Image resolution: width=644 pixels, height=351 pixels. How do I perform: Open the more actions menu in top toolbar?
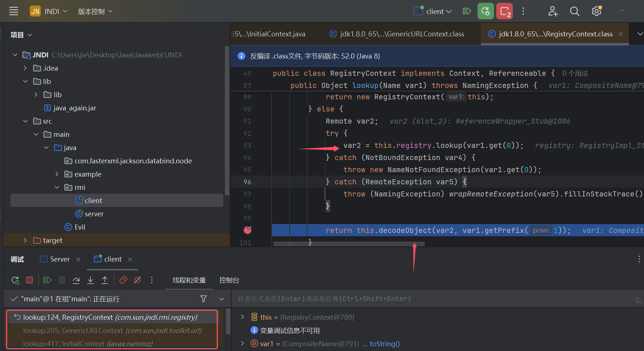tap(523, 11)
